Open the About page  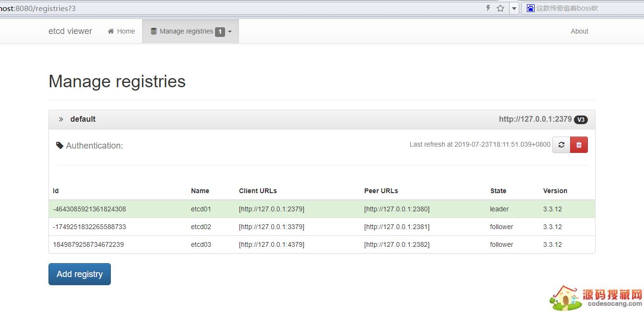[579, 31]
